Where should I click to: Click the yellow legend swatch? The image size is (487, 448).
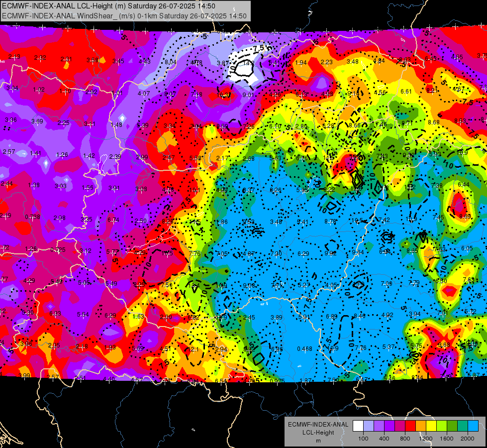(x=431, y=426)
